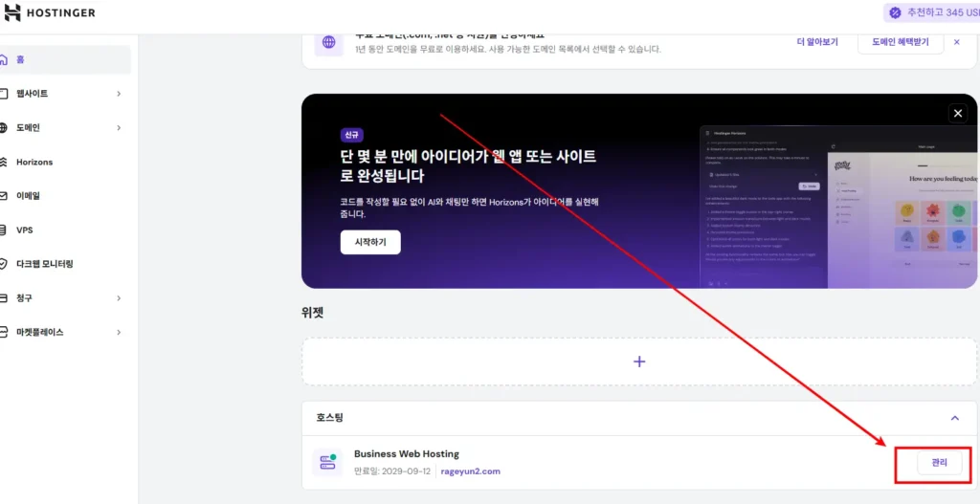This screenshot has height=504, width=980.
Task: Close the Horizons promo banner
Action: [x=957, y=113]
